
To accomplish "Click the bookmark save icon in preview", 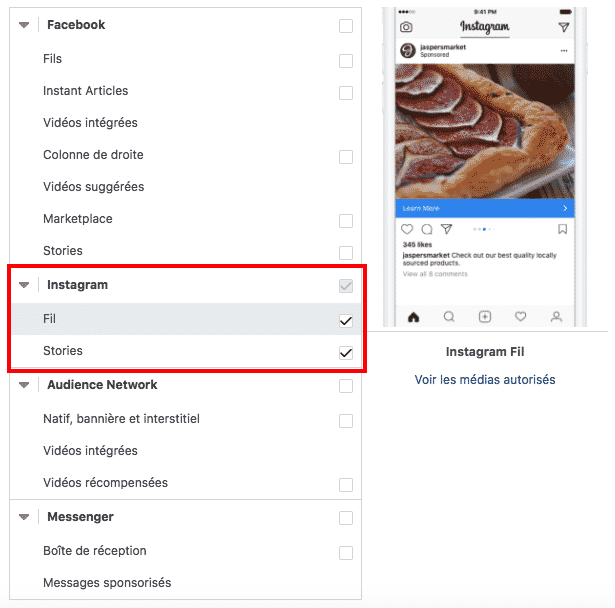I will (x=562, y=229).
